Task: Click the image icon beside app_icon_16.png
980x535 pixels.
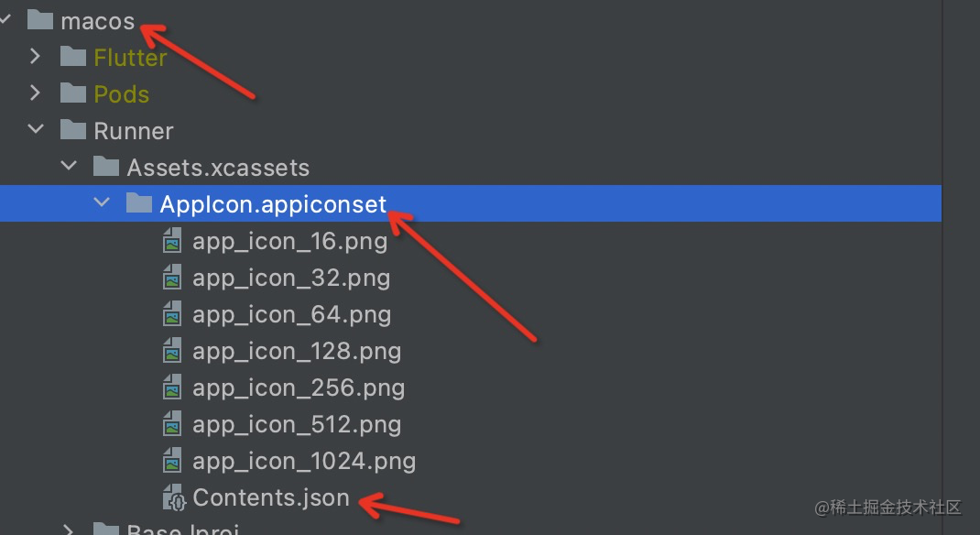Action: coord(173,241)
